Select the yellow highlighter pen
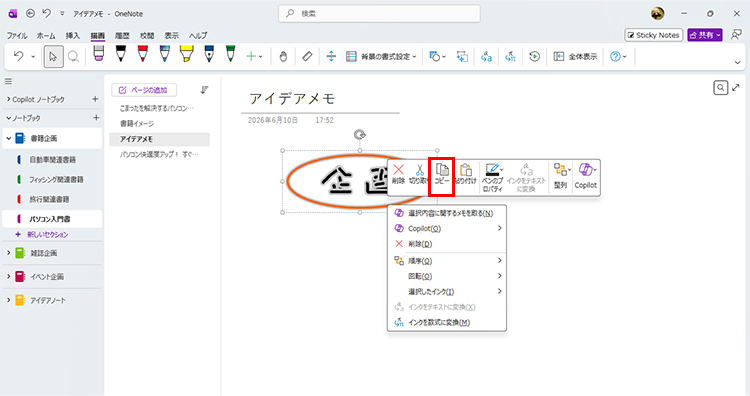The height and width of the screenshot is (396, 750). (x=187, y=54)
